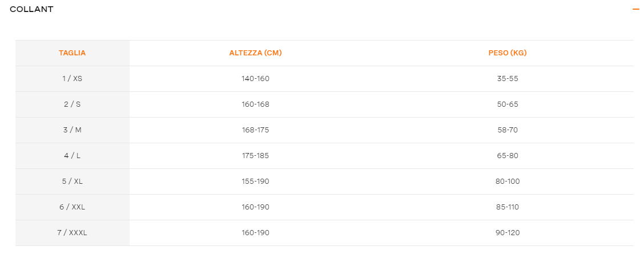Select the PESO (KG) column header
The width and height of the screenshot is (644, 258).
point(508,53)
